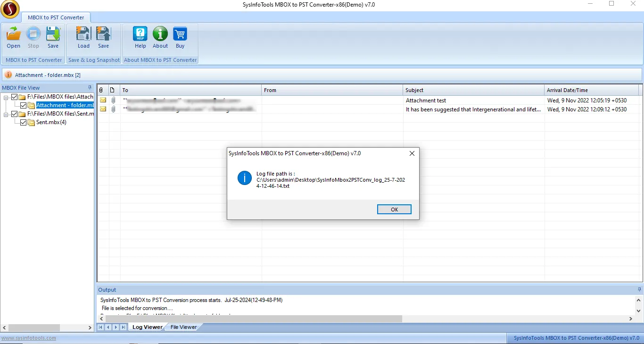Image resolution: width=644 pixels, height=344 pixels.
Task: Click the next-record arrow beside Log Viewer
Action: click(116, 327)
